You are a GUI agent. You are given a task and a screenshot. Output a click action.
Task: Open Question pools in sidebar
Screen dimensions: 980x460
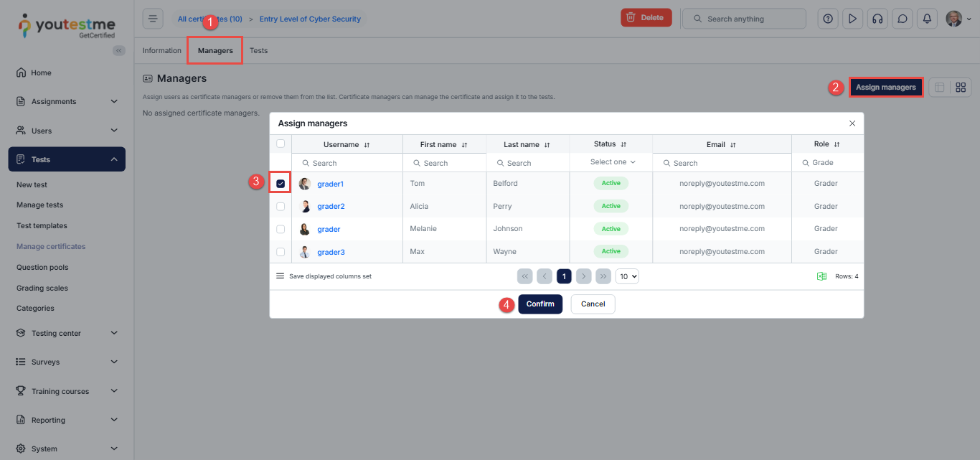point(42,267)
